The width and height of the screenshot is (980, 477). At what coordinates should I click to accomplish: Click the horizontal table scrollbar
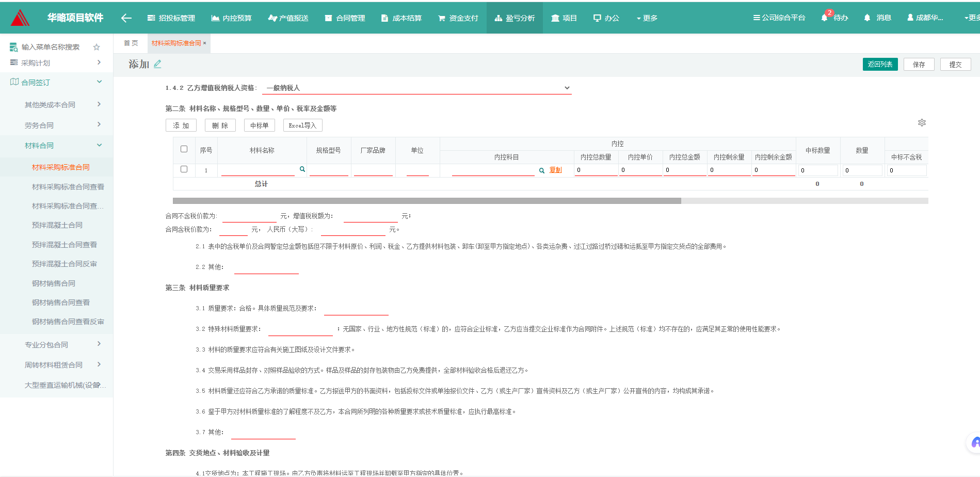pyautogui.click(x=427, y=201)
